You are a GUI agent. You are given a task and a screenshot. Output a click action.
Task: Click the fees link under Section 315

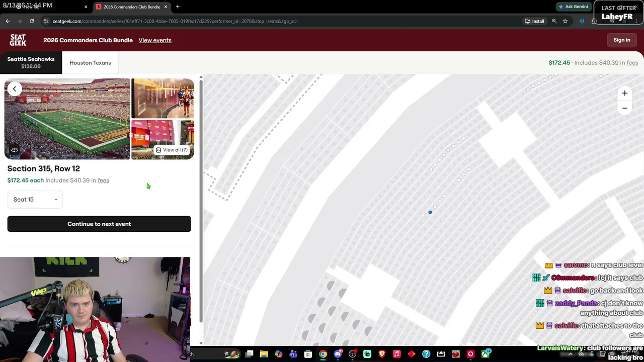point(103,180)
